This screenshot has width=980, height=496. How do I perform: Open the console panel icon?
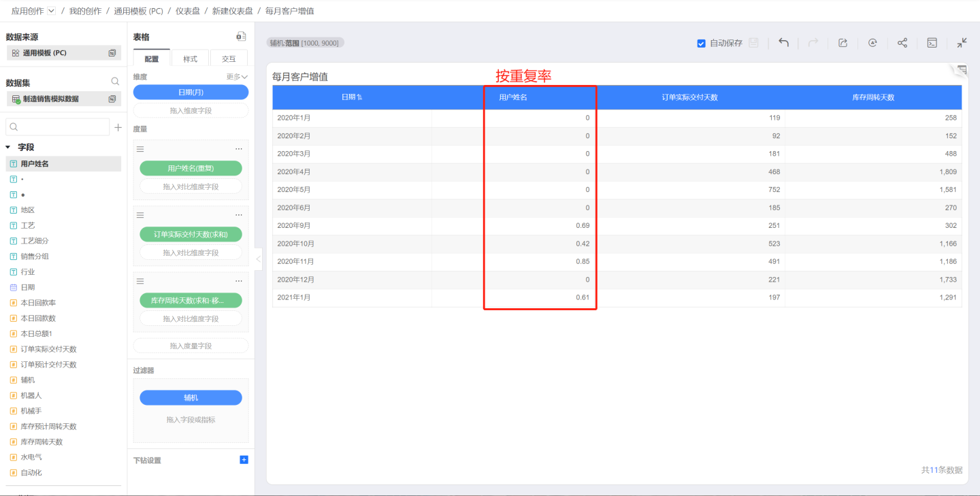(932, 43)
